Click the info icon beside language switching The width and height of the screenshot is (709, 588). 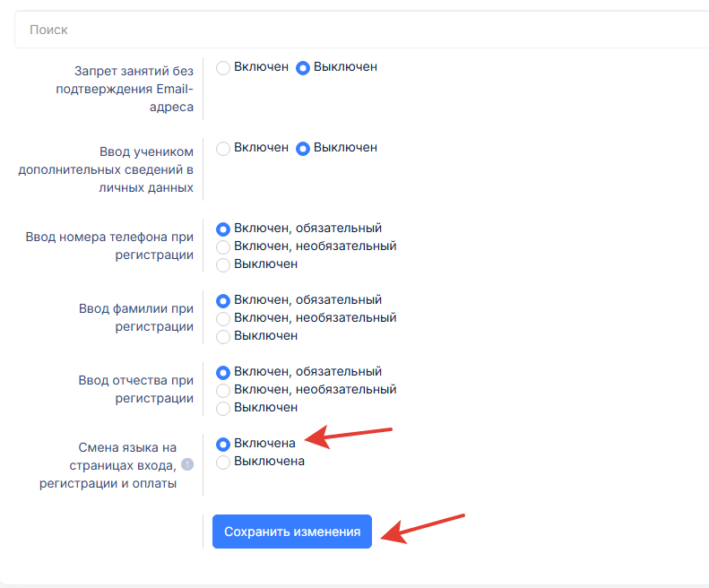(x=187, y=464)
